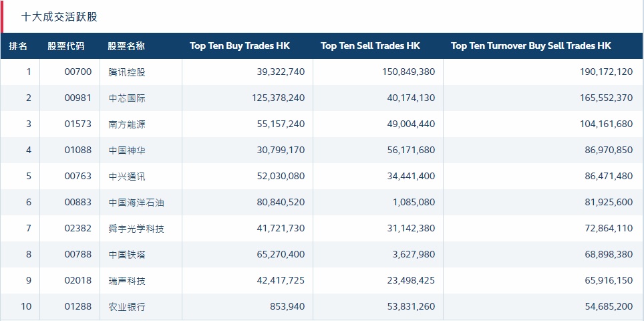
Task: Sort by Top Ten Sell Trades HK
Action: click(x=370, y=46)
